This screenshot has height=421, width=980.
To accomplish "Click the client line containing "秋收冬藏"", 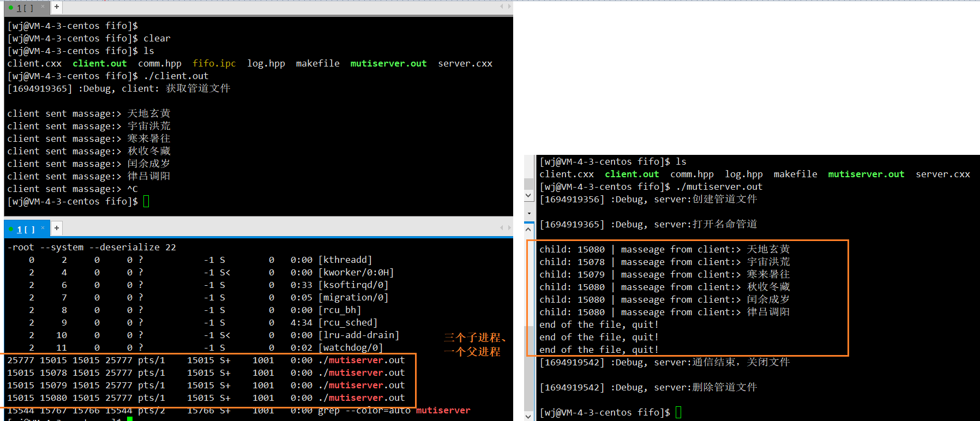I will (x=89, y=151).
